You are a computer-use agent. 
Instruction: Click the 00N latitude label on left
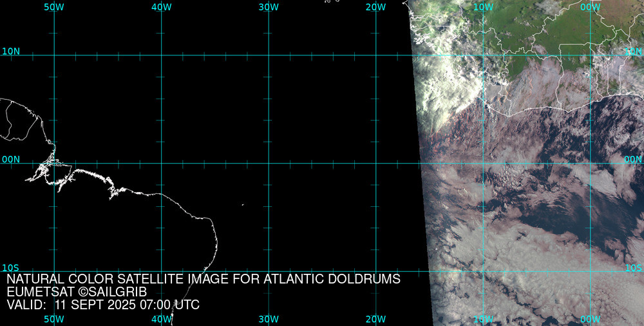point(11,159)
